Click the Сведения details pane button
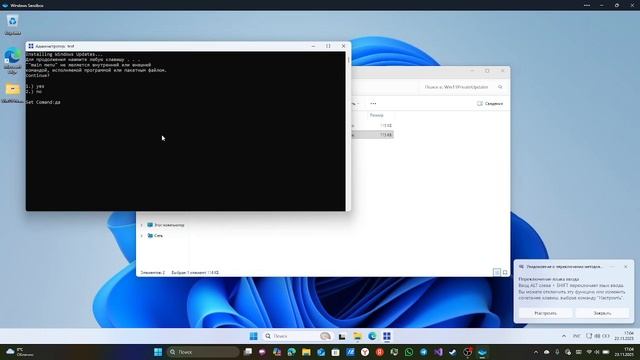Screen dimensions: 640x360 (x=490, y=104)
